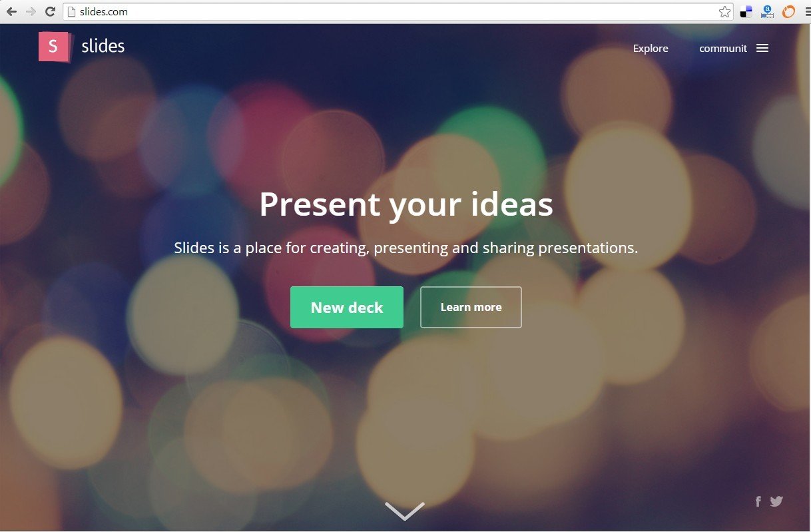The image size is (811, 532).
Task: Click the Delicious extension icon
Action: pos(746,11)
